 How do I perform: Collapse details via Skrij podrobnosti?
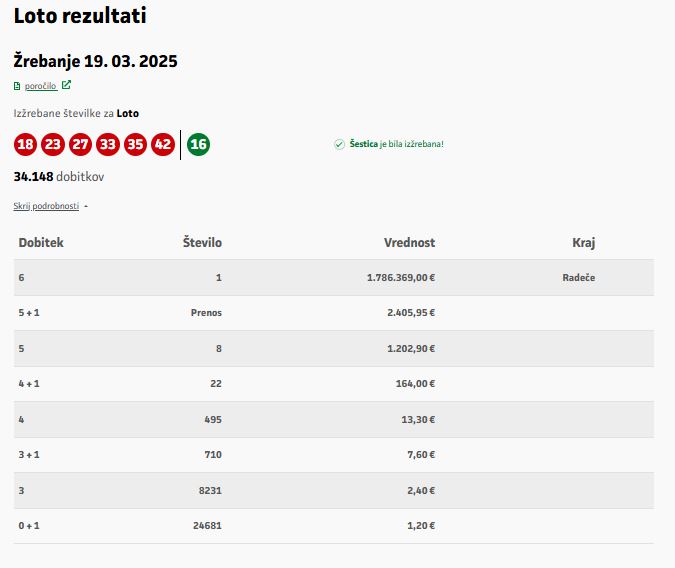pyautogui.click(x=46, y=205)
